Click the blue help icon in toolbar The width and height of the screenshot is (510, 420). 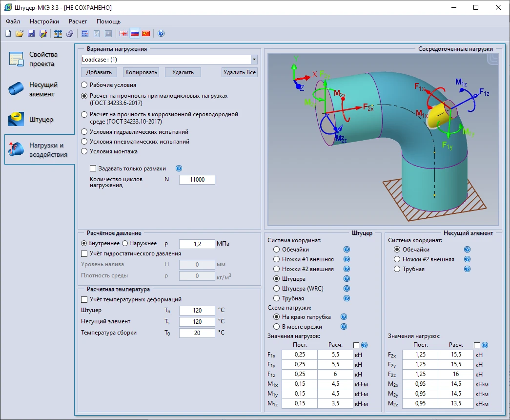click(x=161, y=34)
